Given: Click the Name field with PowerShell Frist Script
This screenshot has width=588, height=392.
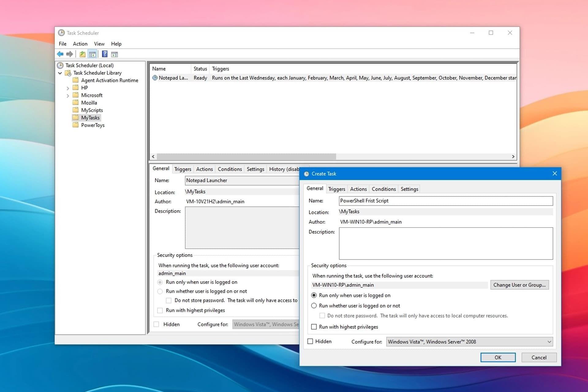Looking at the screenshot, I should point(446,201).
